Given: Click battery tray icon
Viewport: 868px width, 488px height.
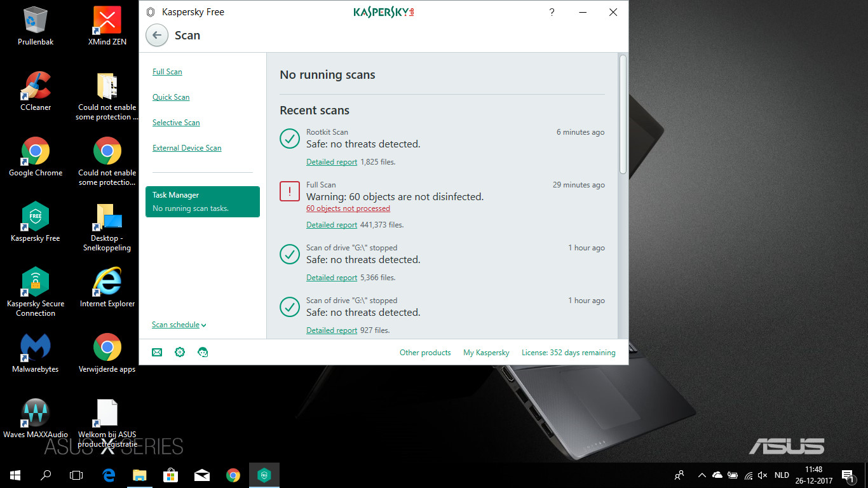Looking at the screenshot, I should tap(733, 475).
